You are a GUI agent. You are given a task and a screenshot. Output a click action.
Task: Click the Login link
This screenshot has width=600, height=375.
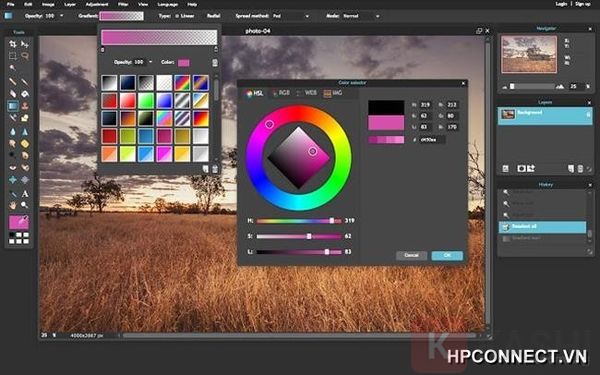click(x=561, y=4)
